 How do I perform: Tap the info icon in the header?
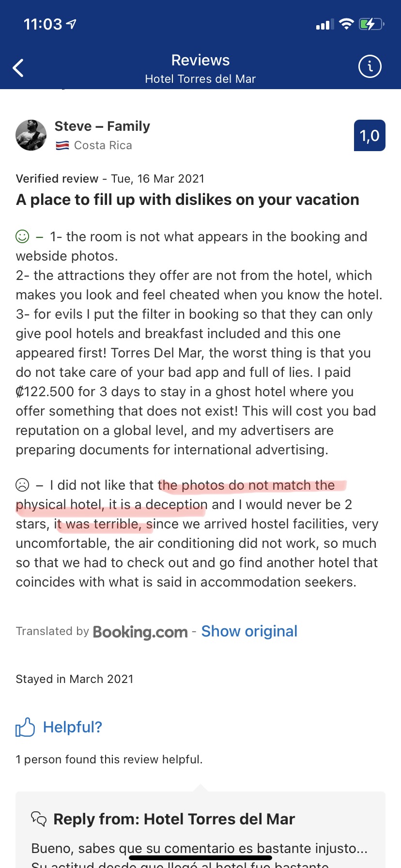click(370, 66)
